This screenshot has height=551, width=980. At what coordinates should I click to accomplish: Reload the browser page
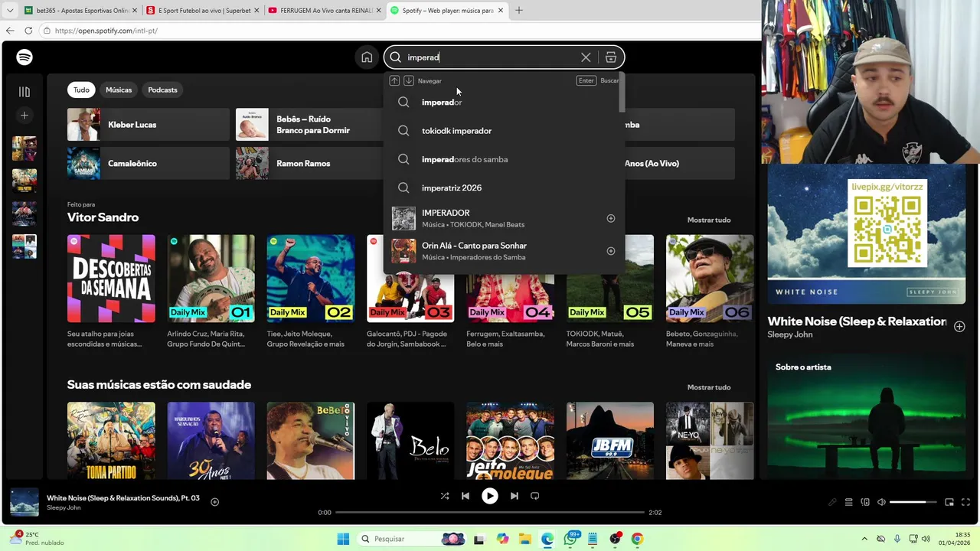(28, 31)
